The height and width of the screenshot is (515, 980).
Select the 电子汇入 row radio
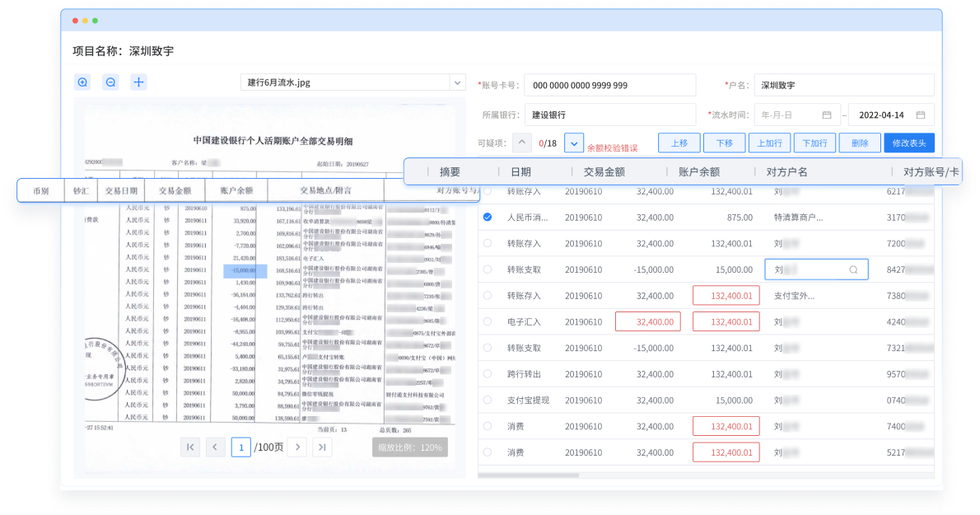pos(488,321)
